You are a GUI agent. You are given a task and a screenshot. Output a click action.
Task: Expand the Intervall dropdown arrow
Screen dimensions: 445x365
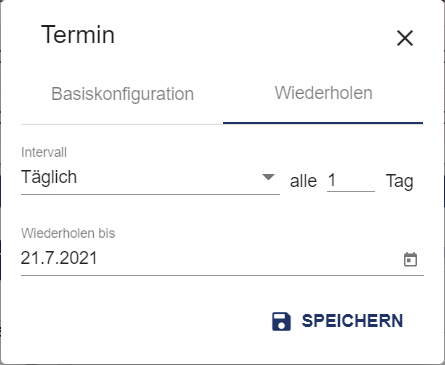point(268,177)
